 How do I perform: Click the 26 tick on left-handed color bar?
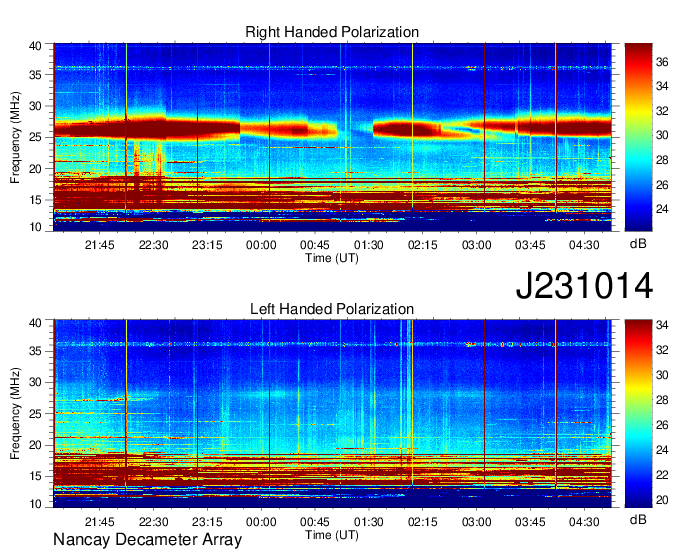[x=662, y=425]
